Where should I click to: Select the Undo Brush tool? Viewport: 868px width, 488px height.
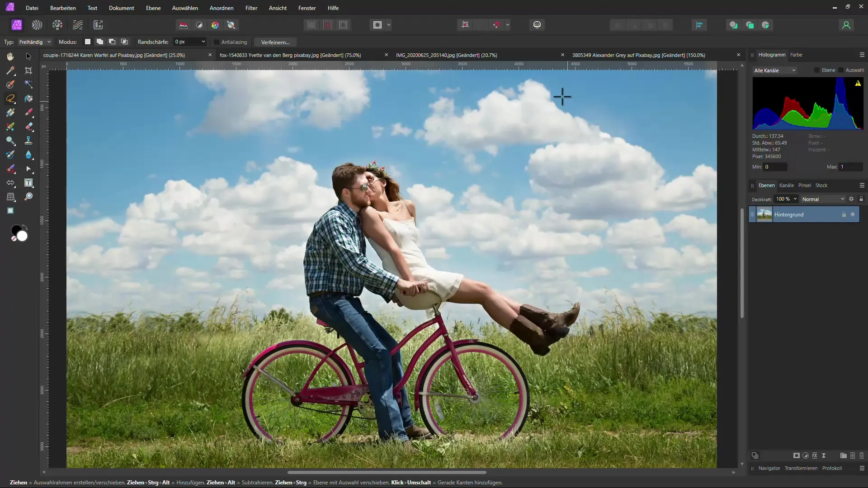[x=10, y=155]
